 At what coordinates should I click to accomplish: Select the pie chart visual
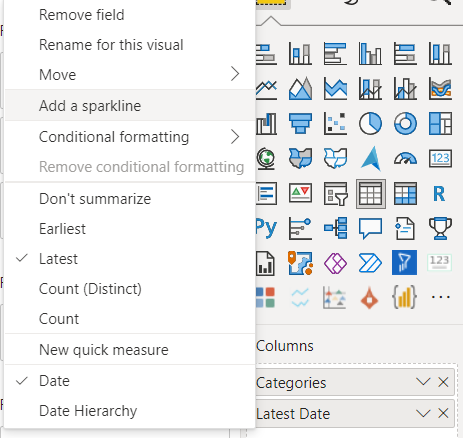click(x=370, y=123)
